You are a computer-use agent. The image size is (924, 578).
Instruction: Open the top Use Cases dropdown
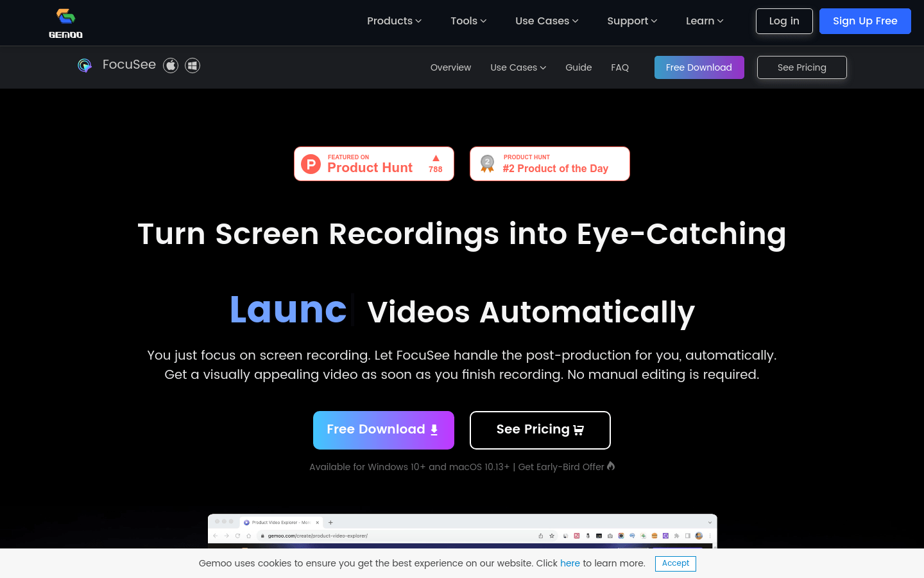click(547, 21)
